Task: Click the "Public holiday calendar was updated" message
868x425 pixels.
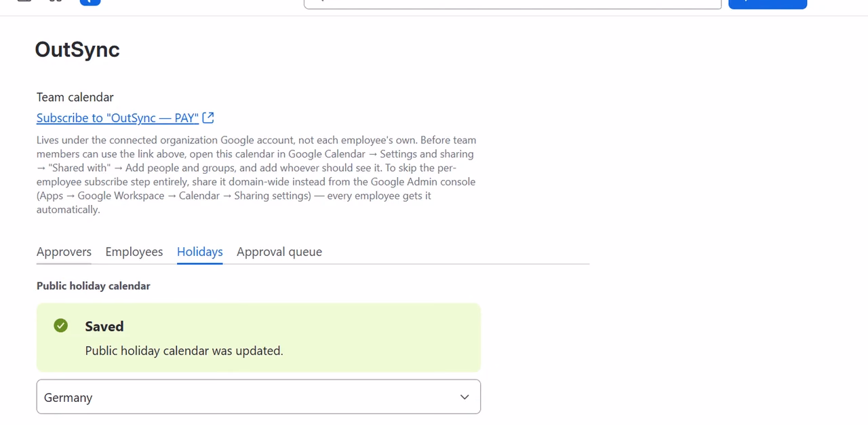Action: pos(184,351)
